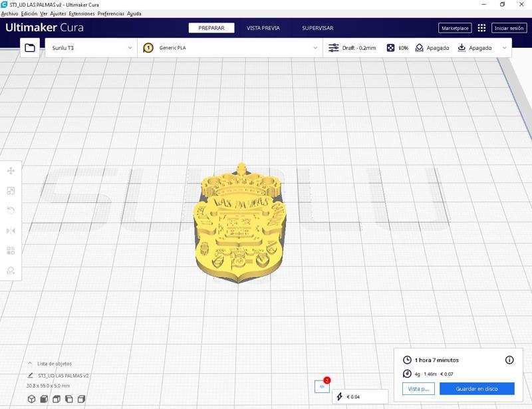
Task: Open the Preferencias menu
Action: pos(111,13)
